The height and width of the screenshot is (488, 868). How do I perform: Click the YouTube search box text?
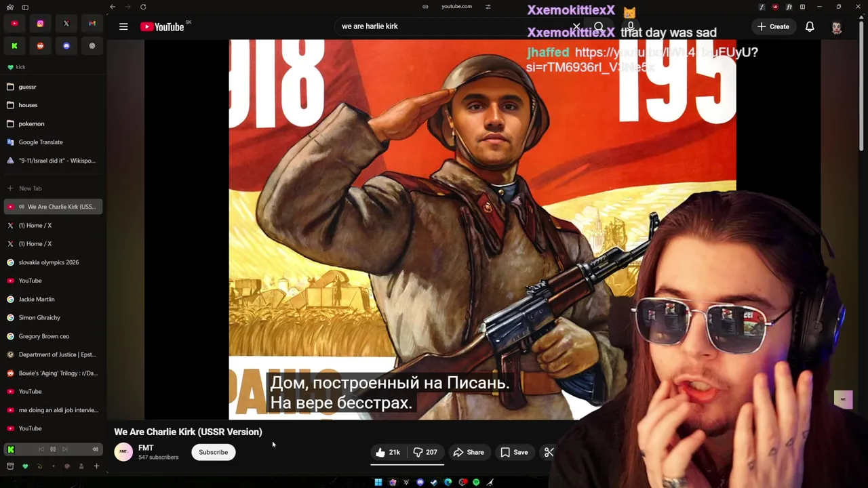coord(370,26)
